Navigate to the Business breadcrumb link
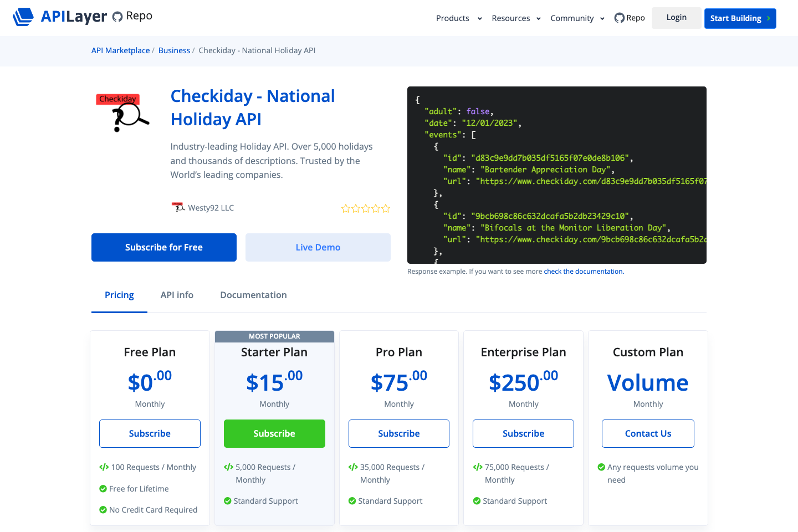This screenshot has width=798, height=532. coord(174,50)
